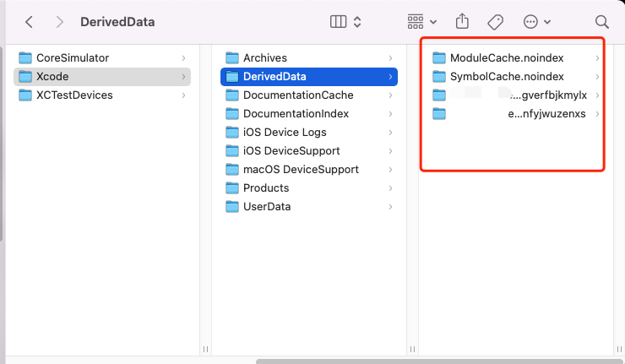Click the macOS DeviceSupport folder icon
The width and height of the screenshot is (625, 364).
click(232, 170)
